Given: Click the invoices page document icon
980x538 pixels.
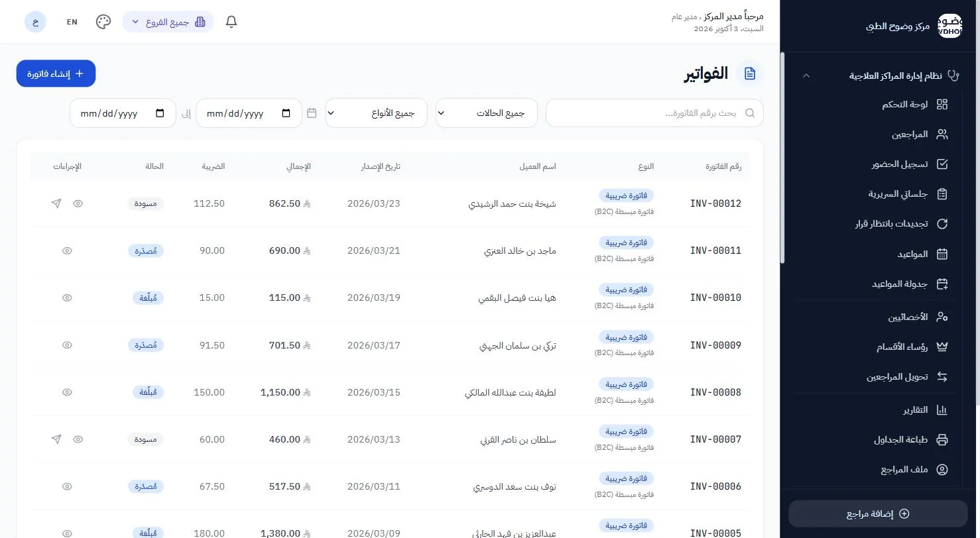Looking at the screenshot, I should [x=750, y=74].
